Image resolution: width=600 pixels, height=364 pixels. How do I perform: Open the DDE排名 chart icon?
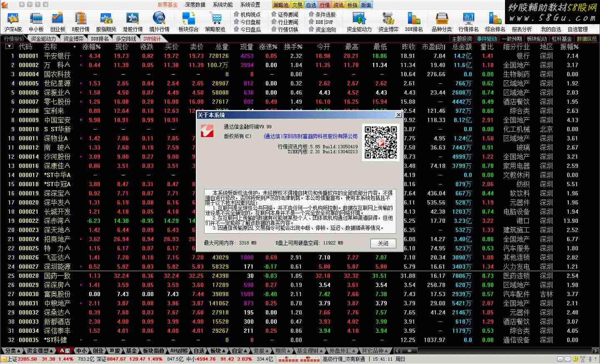414,22
